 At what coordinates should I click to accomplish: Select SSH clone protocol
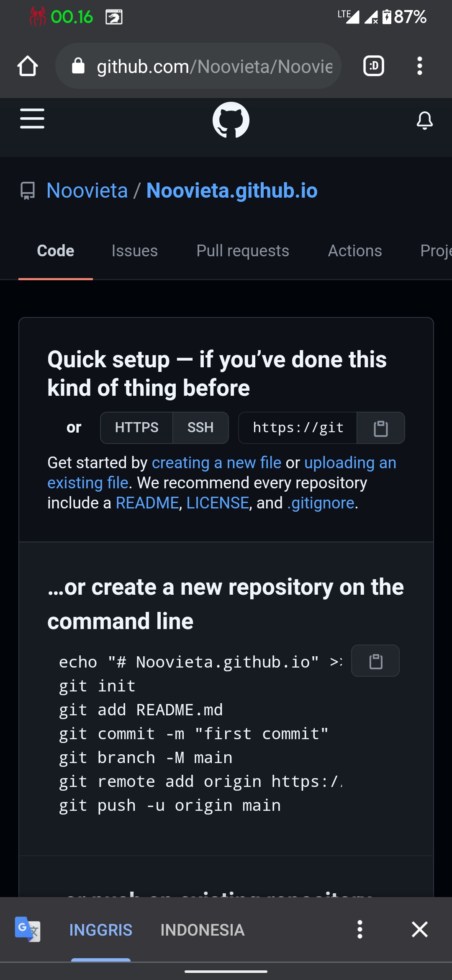coord(200,428)
